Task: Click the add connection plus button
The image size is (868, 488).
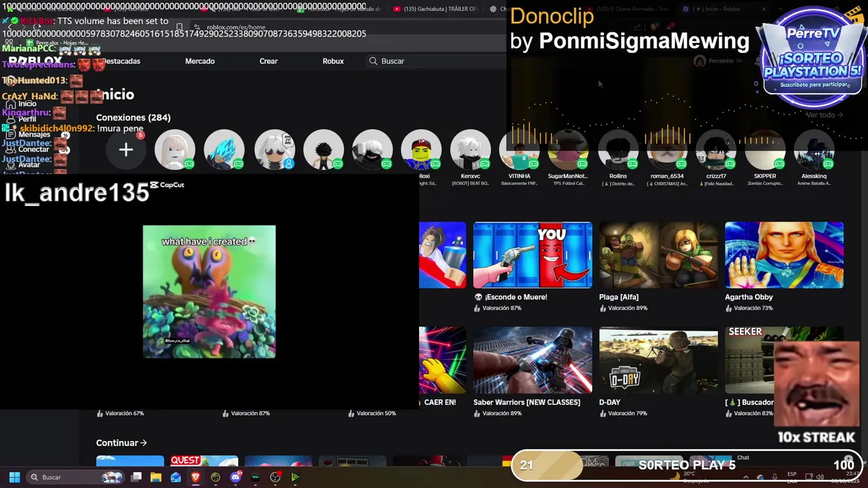Action: pos(125,150)
